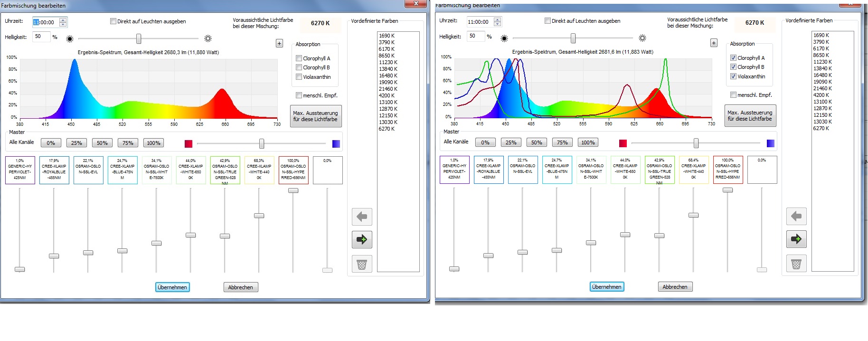The image size is (868, 341).
Task: Click the trash bin icon in right dialog
Action: 796,264
